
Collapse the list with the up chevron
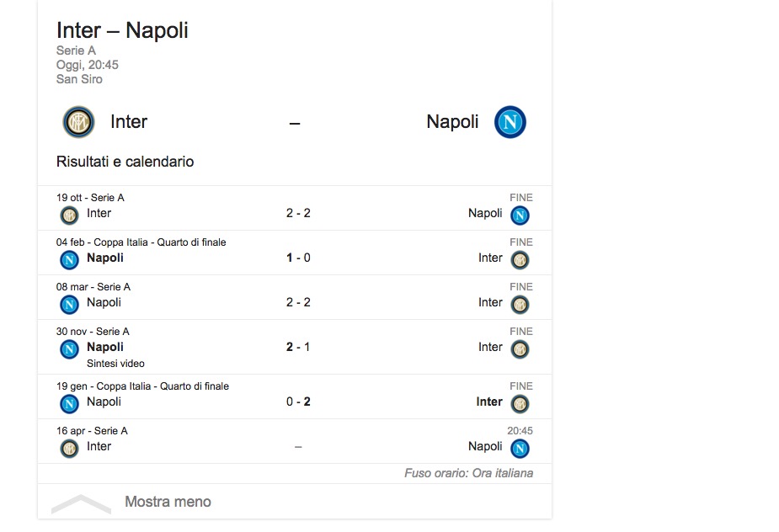pos(81,503)
